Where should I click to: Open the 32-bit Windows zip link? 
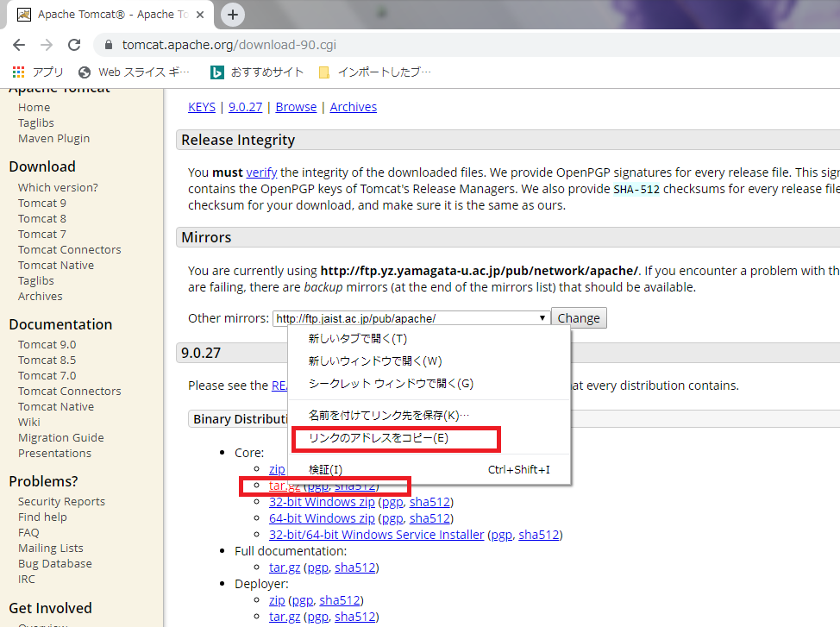pyautogui.click(x=322, y=502)
